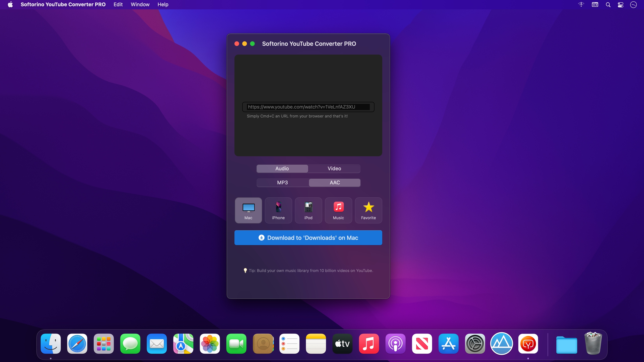Image resolution: width=644 pixels, height=362 pixels.
Task: Open the Trash in the Dock
Action: coord(593,343)
